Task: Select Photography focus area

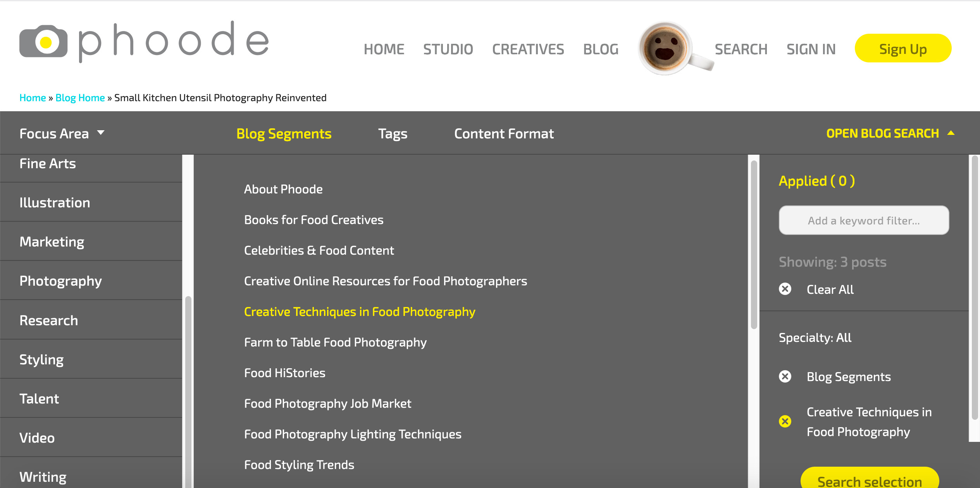Action: (x=91, y=281)
